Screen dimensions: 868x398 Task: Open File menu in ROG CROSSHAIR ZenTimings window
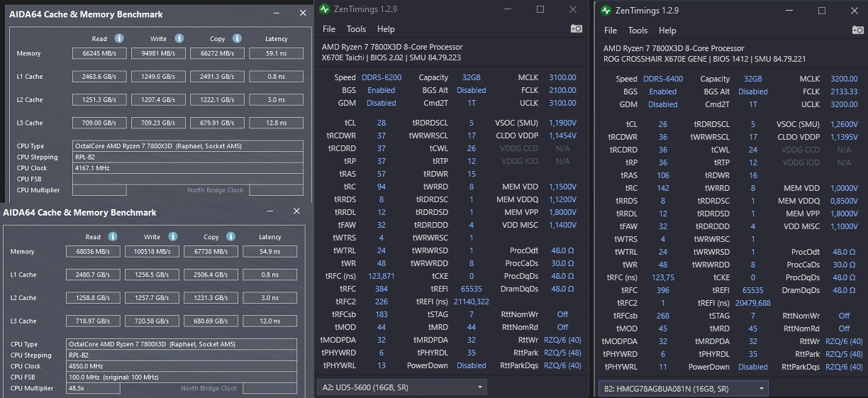point(611,31)
